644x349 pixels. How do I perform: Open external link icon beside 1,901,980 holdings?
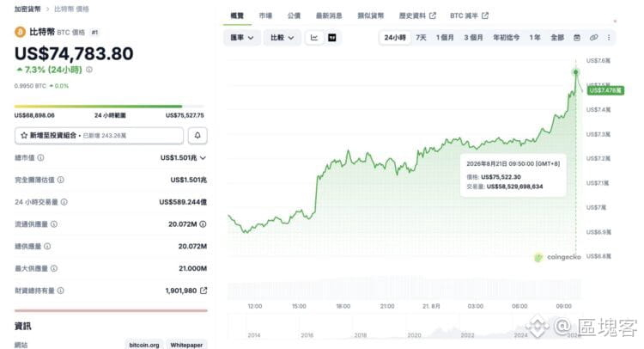tap(204, 291)
